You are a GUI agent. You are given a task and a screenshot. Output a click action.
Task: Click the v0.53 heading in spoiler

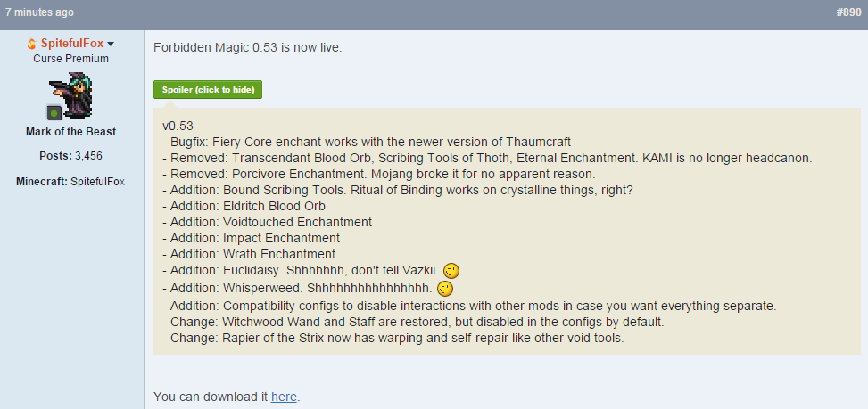point(178,126)
